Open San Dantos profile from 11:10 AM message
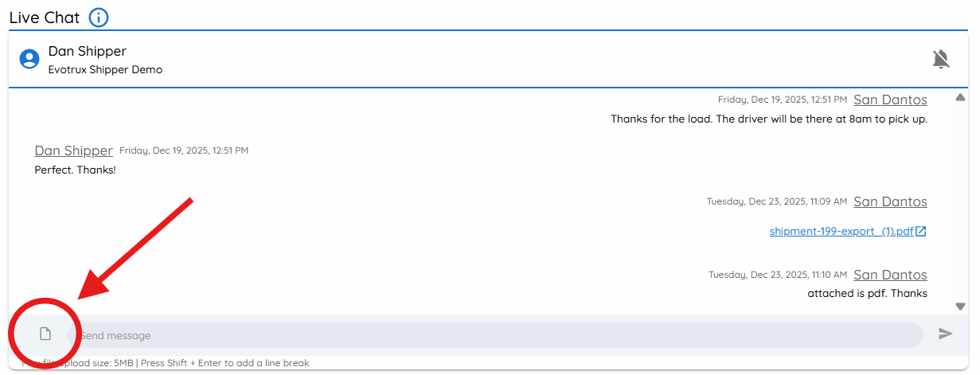Viewport: 980px width, 375px height. click(x=890, y=275)
